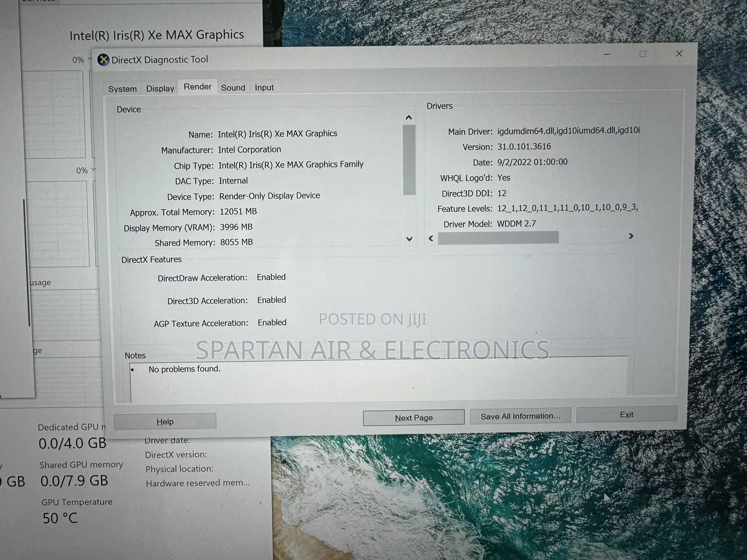Select the DAC Type value Internal

coord(233,181)
